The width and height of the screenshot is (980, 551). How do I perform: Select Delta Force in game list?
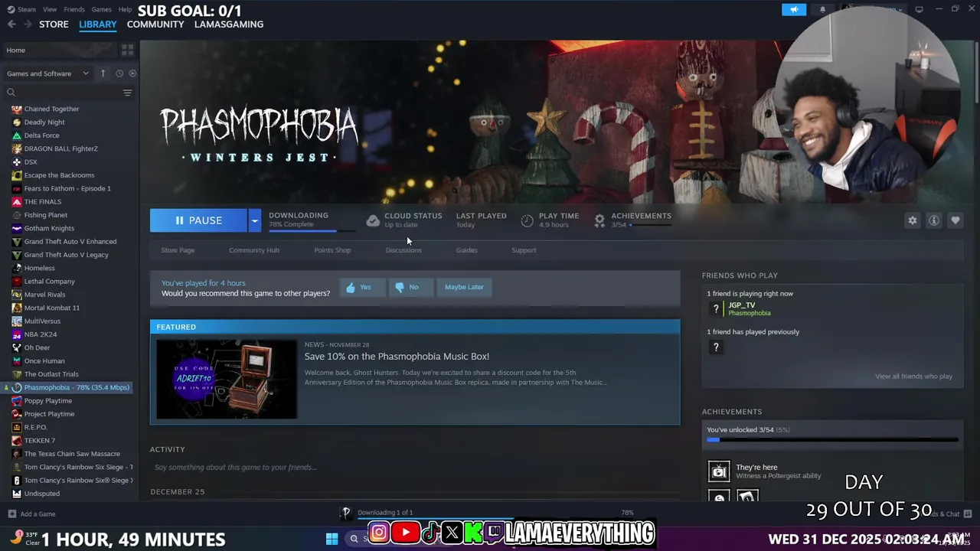[41, 135]
